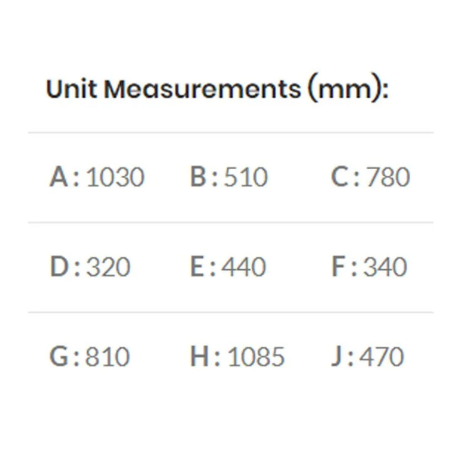Select the letter F label
Image resolution: width=476 pixels, height=476 pixels.
[338, 268]
